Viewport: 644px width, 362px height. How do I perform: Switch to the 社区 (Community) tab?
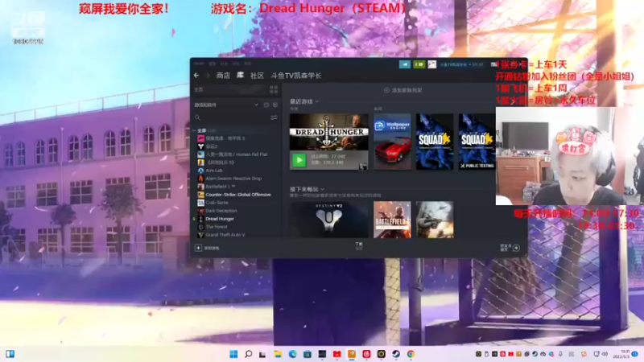point(257,76)
